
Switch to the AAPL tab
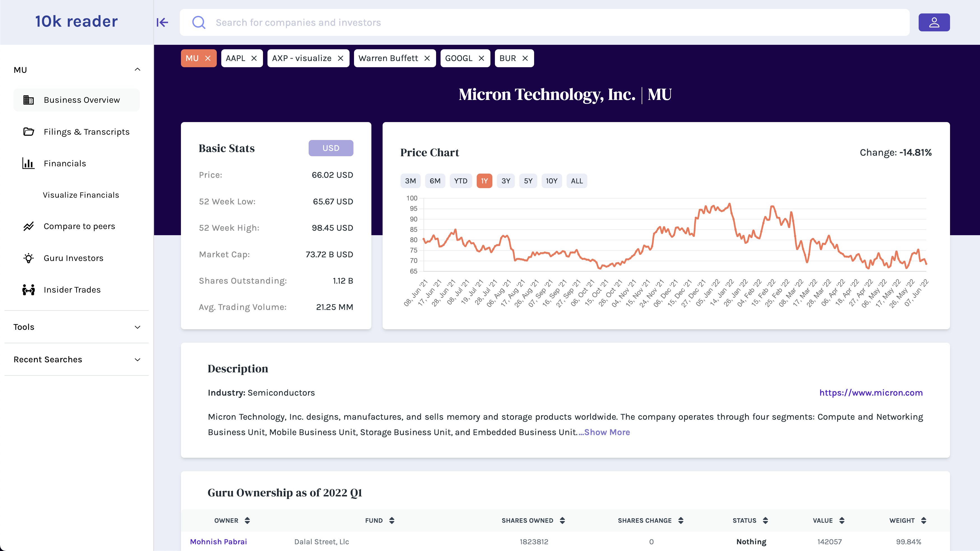click(x=236, y=58)
